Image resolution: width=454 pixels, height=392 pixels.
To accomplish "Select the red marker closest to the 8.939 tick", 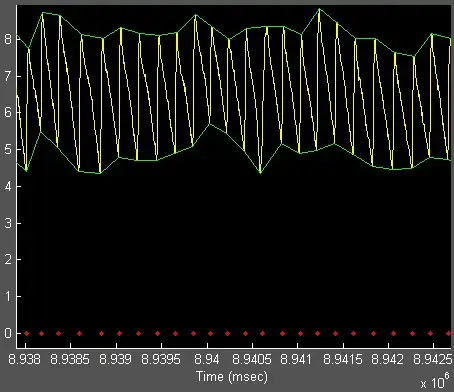I will pyautogui.click(x=119, y=333).
